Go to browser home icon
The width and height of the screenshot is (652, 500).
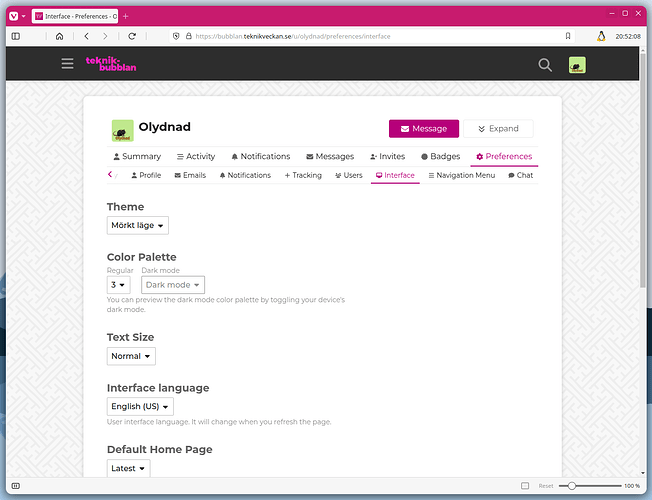pyautogui.click(x=59, y=36)
